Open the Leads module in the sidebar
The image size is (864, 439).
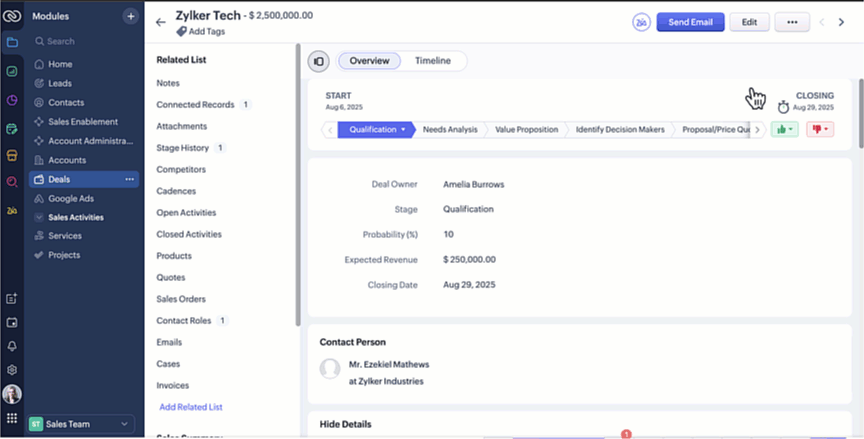coord(61,83)
